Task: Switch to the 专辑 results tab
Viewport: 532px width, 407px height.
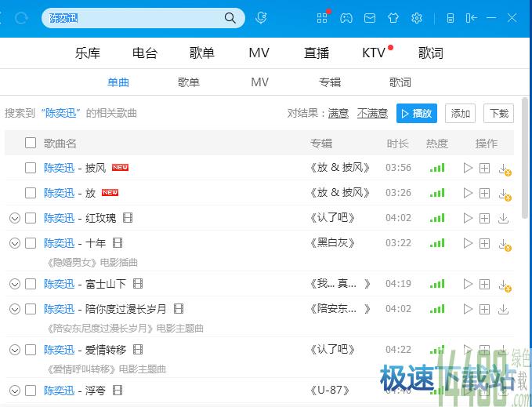Action: click(x=330, y=82)
